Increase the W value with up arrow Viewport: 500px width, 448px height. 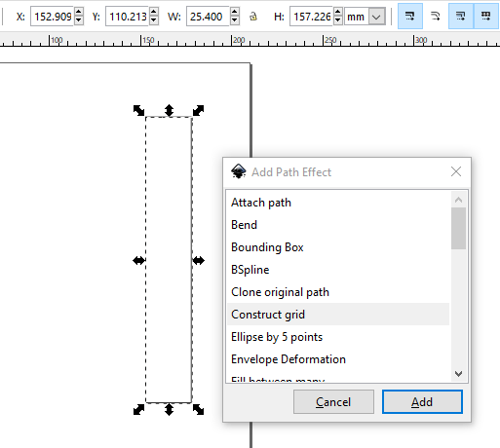(x=235, y=12)
